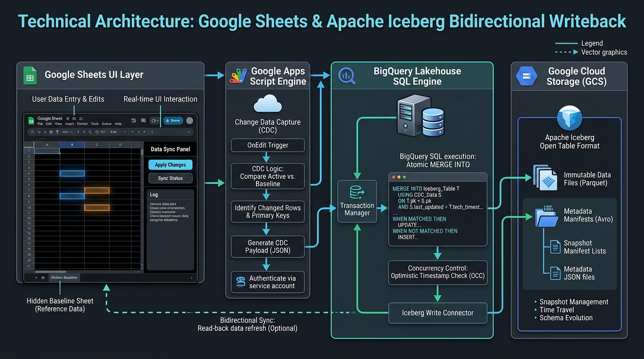
Task: Click the Transaction Manager database icon
Action: point(357,193)
